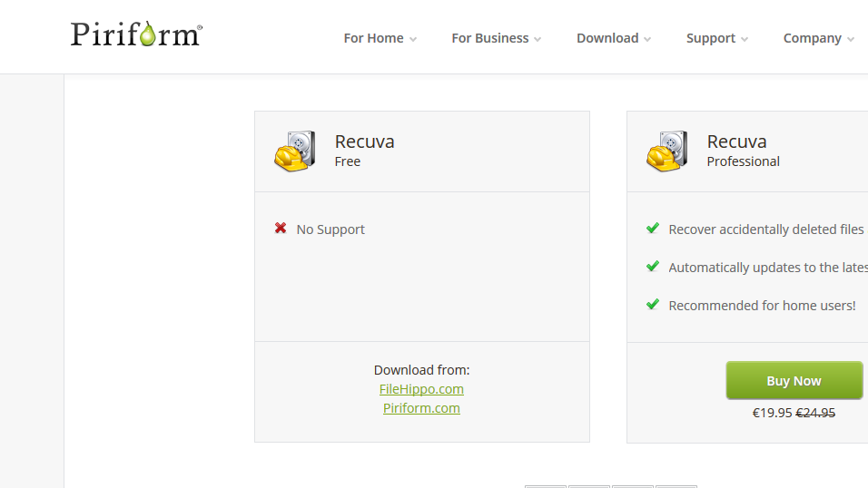868x488 pixels.
Task: Follow the FileHippo.com download link
Action: (x=421, y=389)
